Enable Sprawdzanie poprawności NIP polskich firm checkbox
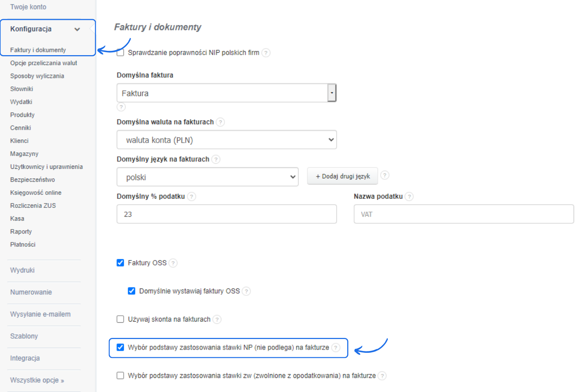This screenshot has width=582, height=392. point(120,53)
